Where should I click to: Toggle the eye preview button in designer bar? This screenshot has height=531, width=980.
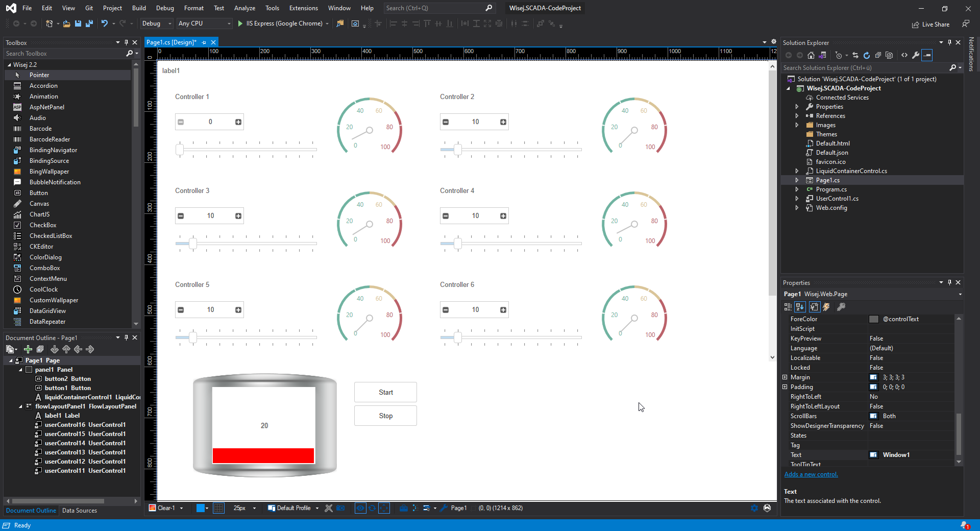tap(360, 508)
